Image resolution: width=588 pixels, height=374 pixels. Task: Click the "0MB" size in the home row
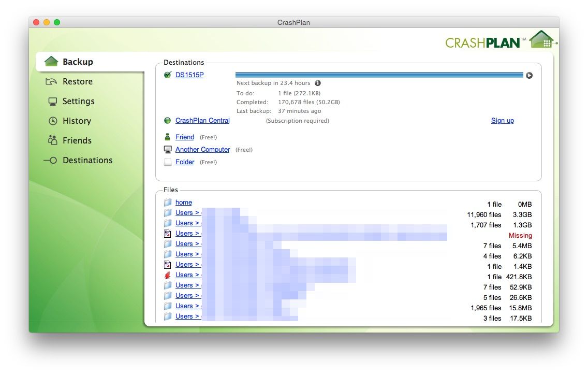[x=525, y=205]
